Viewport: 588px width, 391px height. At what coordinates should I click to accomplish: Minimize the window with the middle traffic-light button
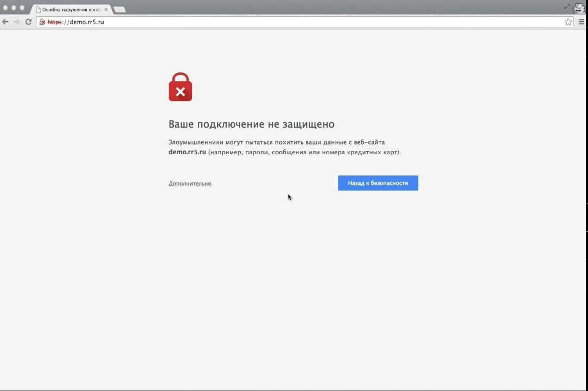14,8
